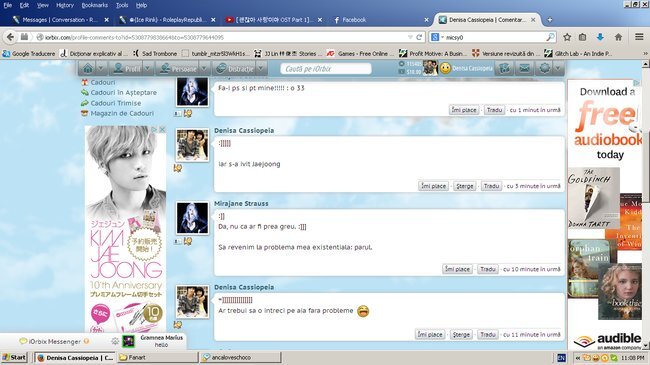Open Gramnea Marius chat tab
The image size is (650, 365).
point(153,341)
